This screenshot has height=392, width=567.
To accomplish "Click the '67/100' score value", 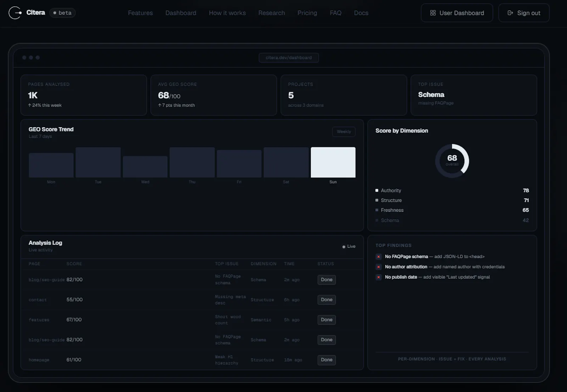I will 74,319.
